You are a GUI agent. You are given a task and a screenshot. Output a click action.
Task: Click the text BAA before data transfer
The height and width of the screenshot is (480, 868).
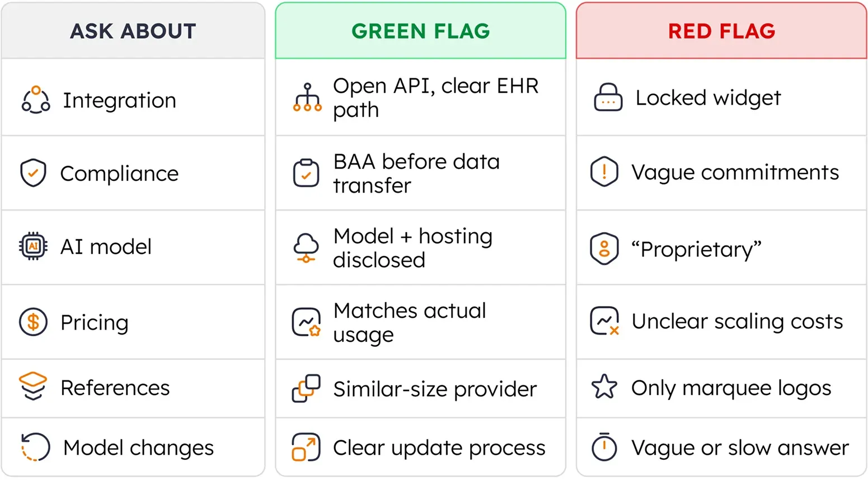[416, 173]
